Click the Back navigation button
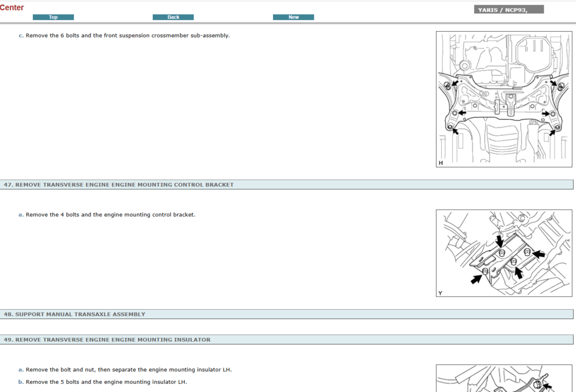This screenshot has width=576, height=392. point(173,17)
